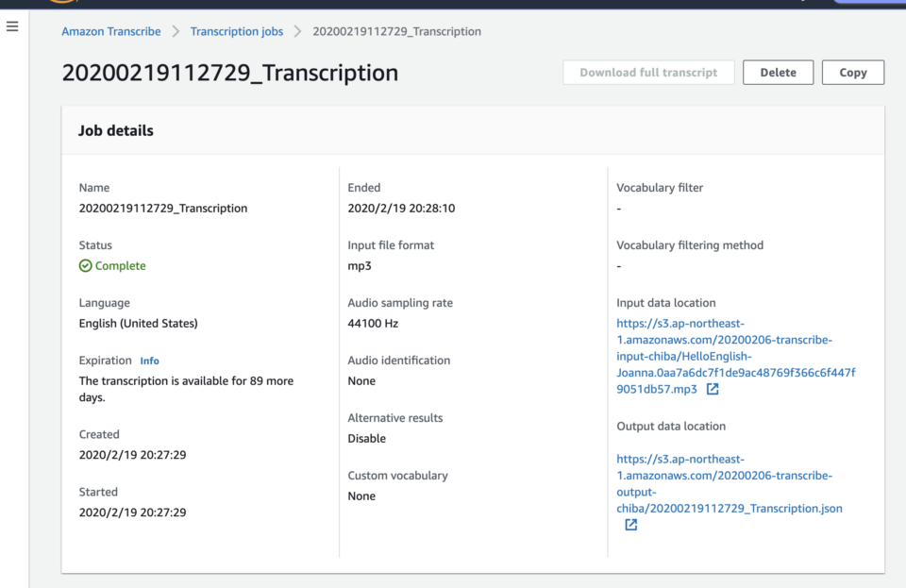Click the Alternative results value Disable
This screenshot has width=906, height=588.
(366, 438)
